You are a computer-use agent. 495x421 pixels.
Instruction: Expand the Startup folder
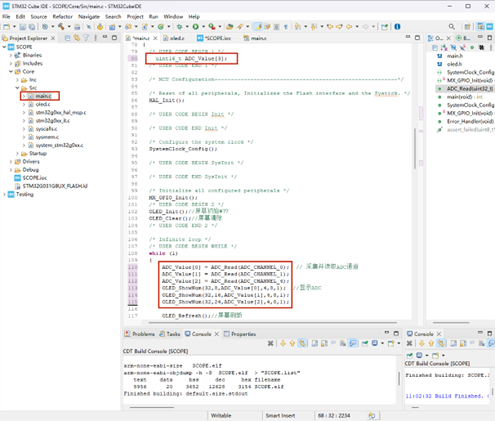pyautogui.click(x=18, y=154)
